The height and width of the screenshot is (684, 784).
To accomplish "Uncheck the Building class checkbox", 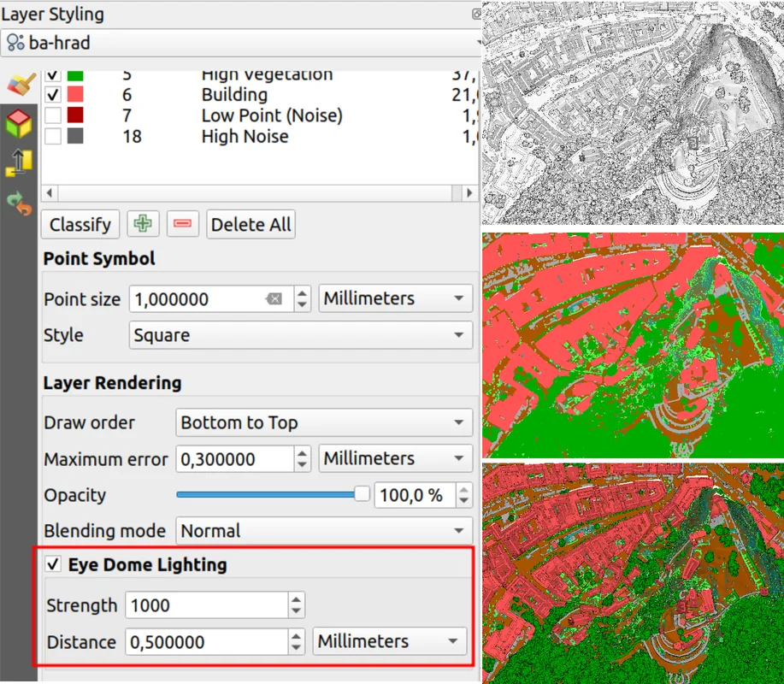I will (53, 95).
